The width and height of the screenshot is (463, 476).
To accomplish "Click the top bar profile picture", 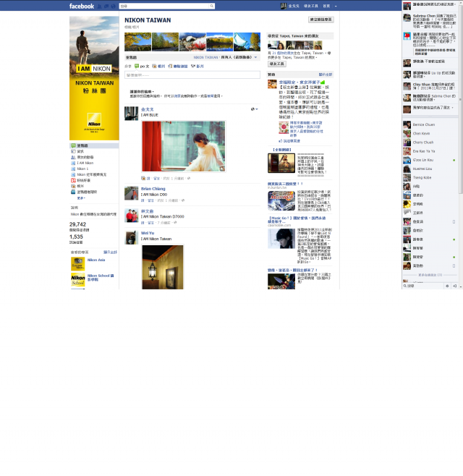I will pos(284,6).
